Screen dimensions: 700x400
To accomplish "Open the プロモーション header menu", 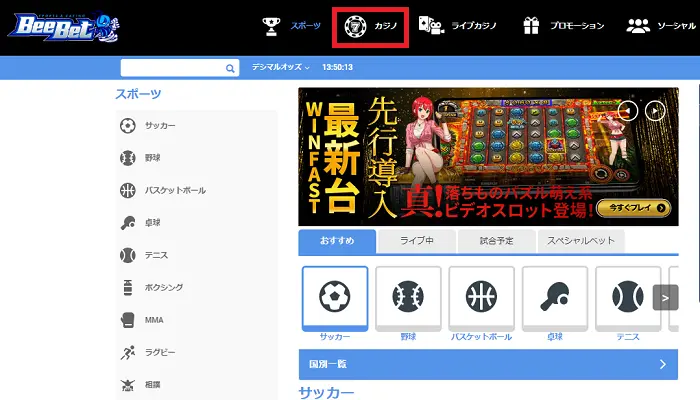I will tap(577, 26).
